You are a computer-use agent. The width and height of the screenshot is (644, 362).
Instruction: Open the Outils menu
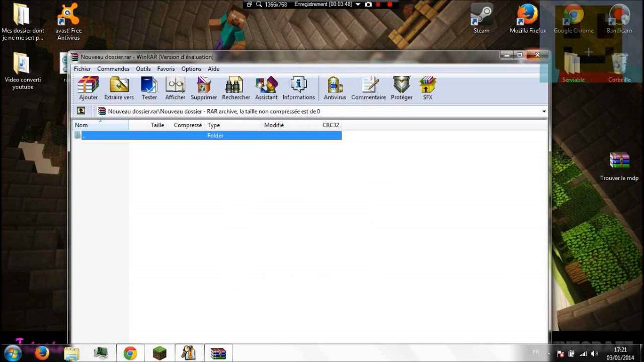(143, 69)
